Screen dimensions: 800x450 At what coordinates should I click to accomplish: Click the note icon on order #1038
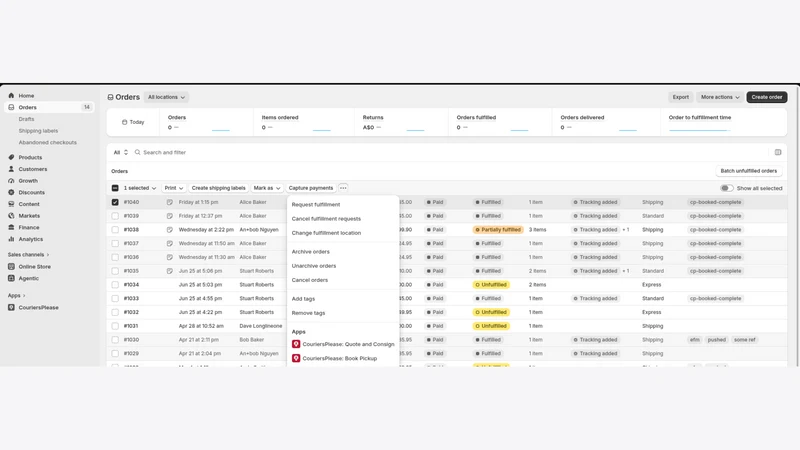(169, 230)
